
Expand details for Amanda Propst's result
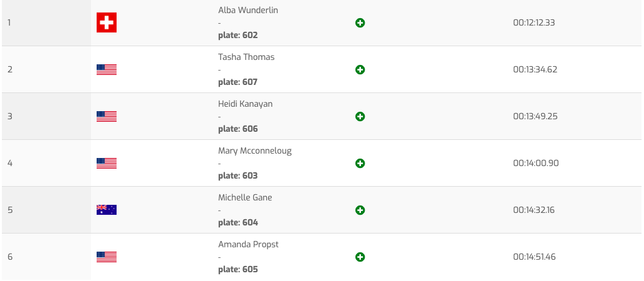(360, 257)
